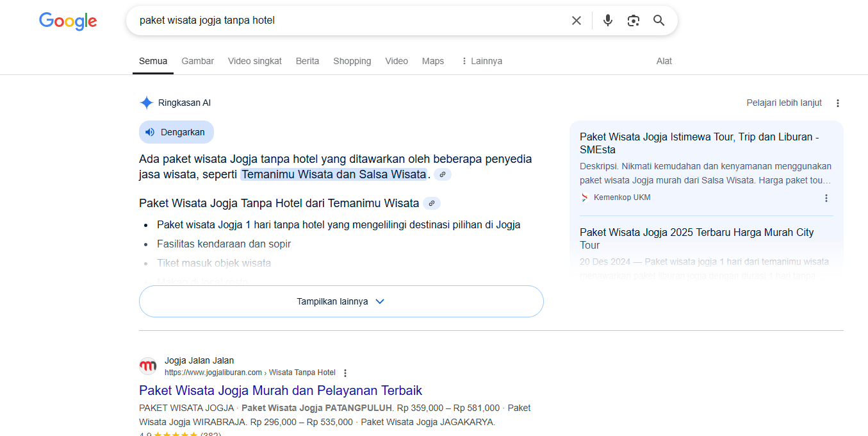Click highlighted text Temanimu Wisata dan Salsa Wisata
The height and width of the screenshot is (436, 868).
coord(334,174)
